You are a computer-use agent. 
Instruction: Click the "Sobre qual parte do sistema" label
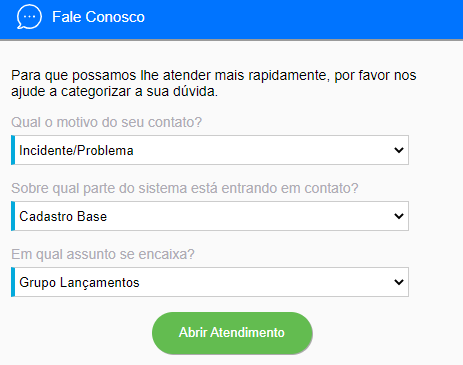coord(185,188)
